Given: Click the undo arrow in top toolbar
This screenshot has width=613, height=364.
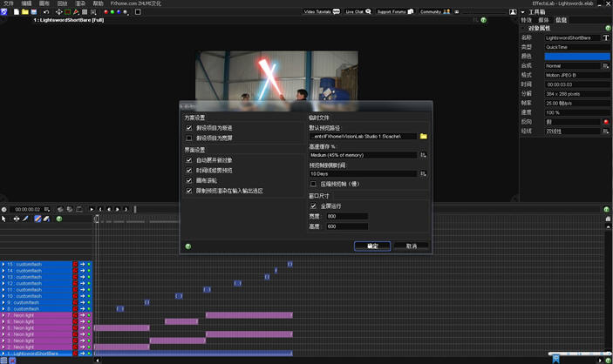Looking at the screenshot, I should click(x=46, y=12).
